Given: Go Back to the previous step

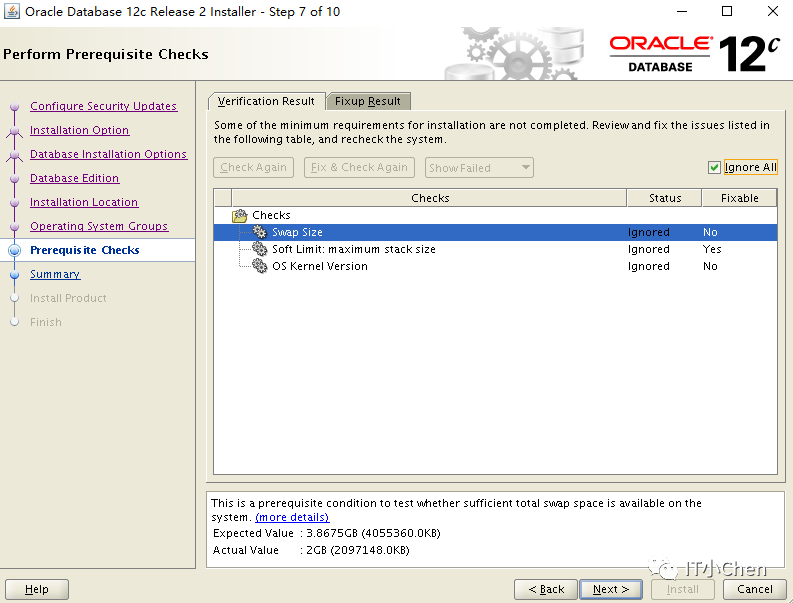Looking at the screenshot, I should [546, 589].
